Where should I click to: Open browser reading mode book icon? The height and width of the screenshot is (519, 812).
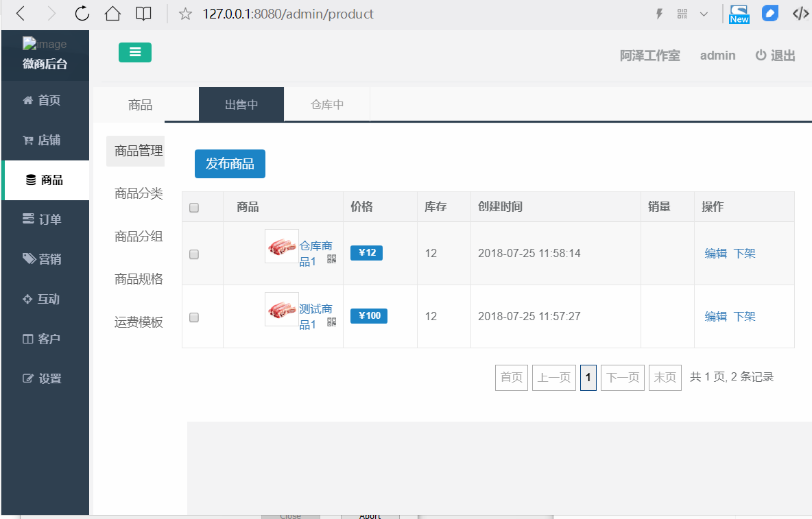point(143,14)
